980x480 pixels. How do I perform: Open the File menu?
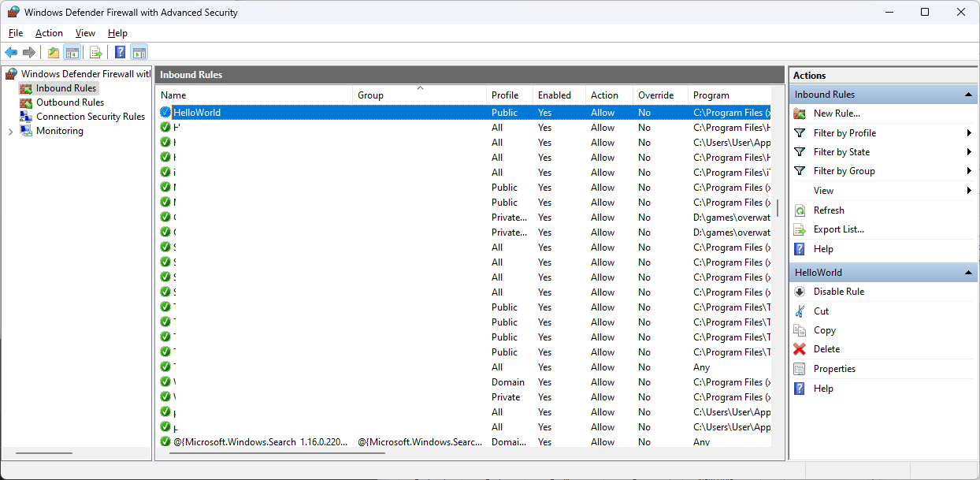click(x=16, y=33)
